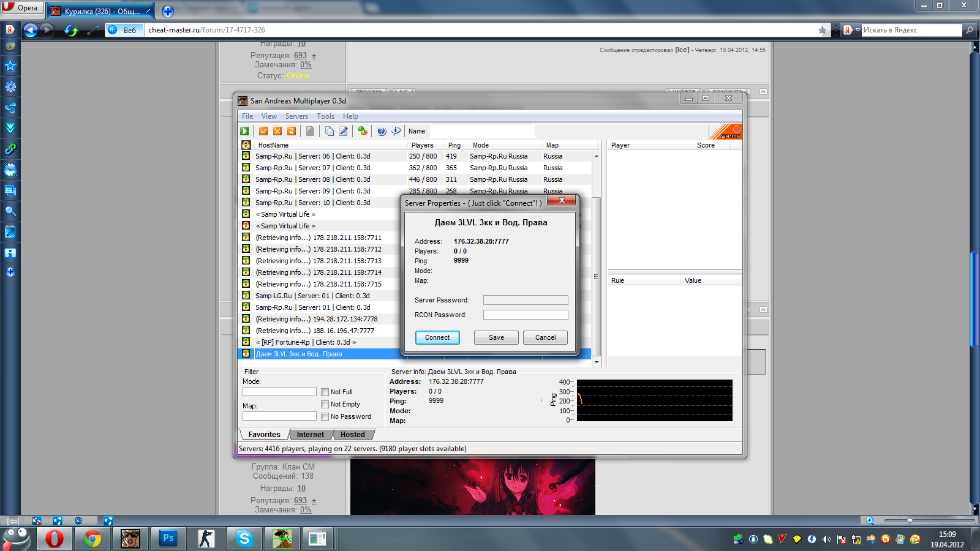980x551 pixels.
Task: Click the Server Password input field
Action: [525, 300]
